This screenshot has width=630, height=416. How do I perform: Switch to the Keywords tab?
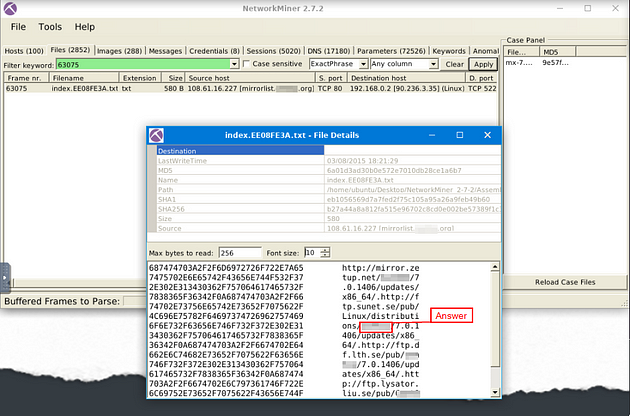click(449, 51)
